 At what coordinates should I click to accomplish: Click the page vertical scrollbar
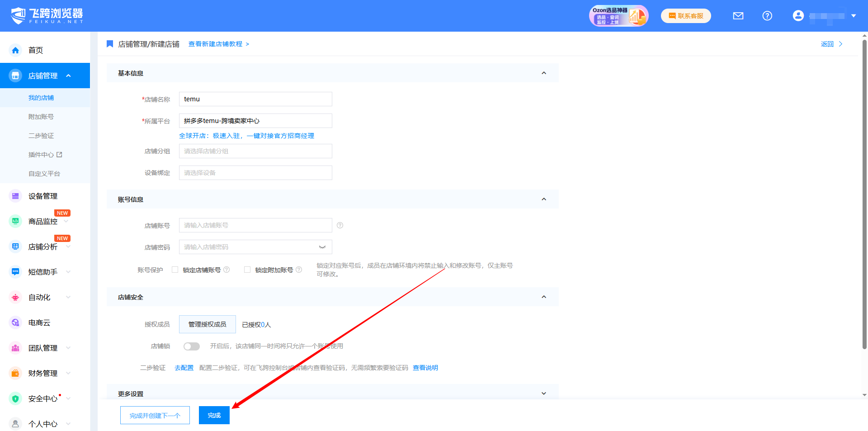click(x=864, y=194)
